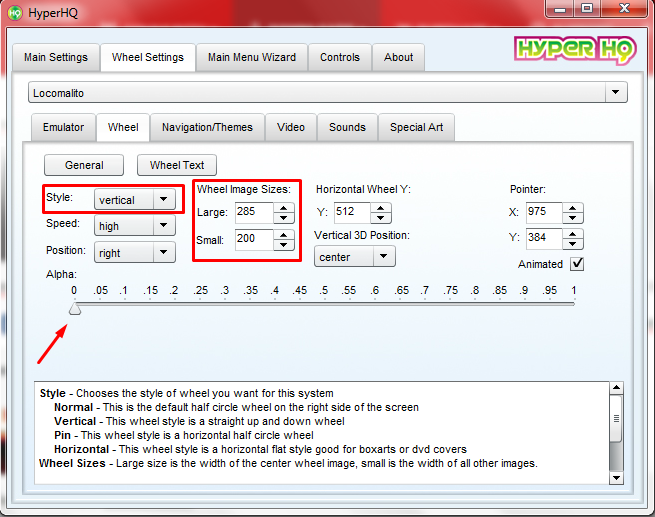Decrease the Small wheel image size
The image size is (655, 517).
[x=284, y=245]
